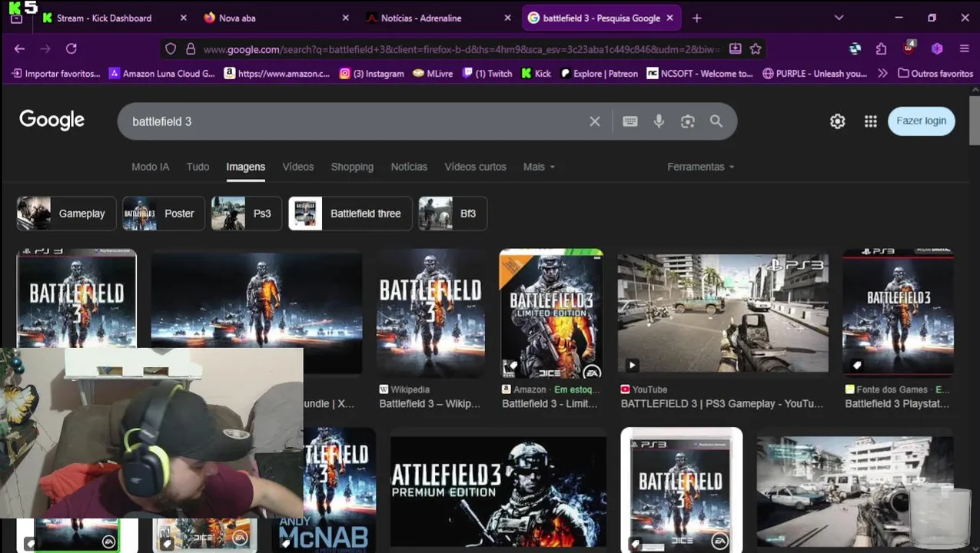The width and height of the screenshot is (980, 553).
Task: Select the Shopping search tab
Action: pyautogui.click(x=352, y=167)
